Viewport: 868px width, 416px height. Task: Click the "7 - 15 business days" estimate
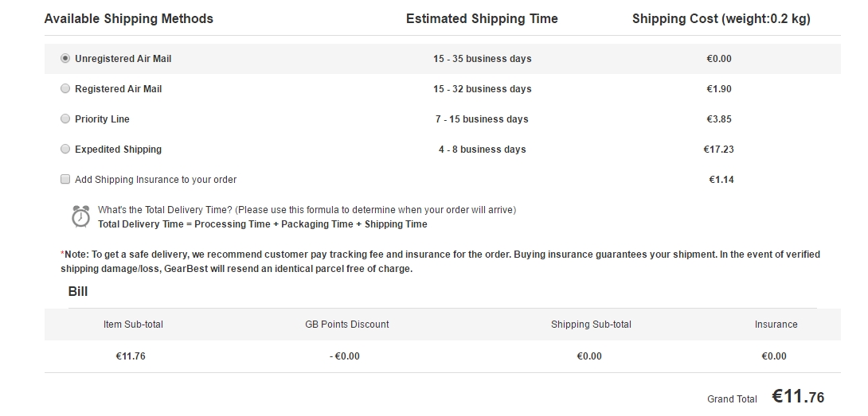[482, 119]
